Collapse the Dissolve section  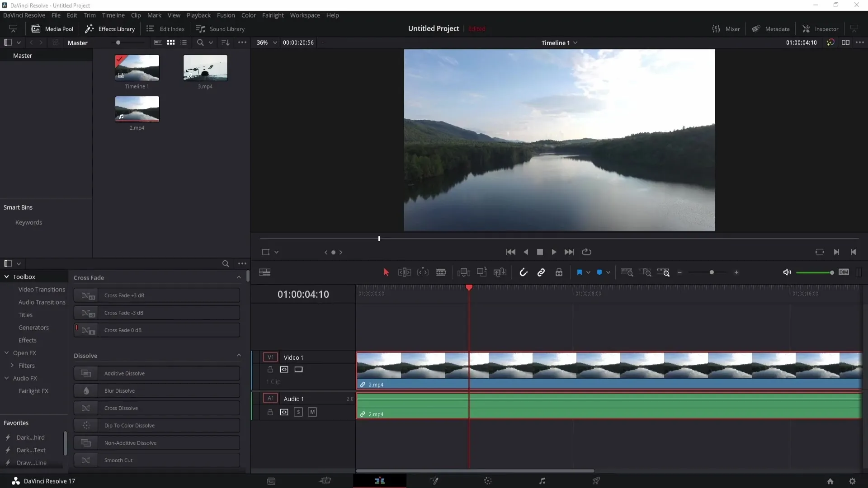pos(239,356)
